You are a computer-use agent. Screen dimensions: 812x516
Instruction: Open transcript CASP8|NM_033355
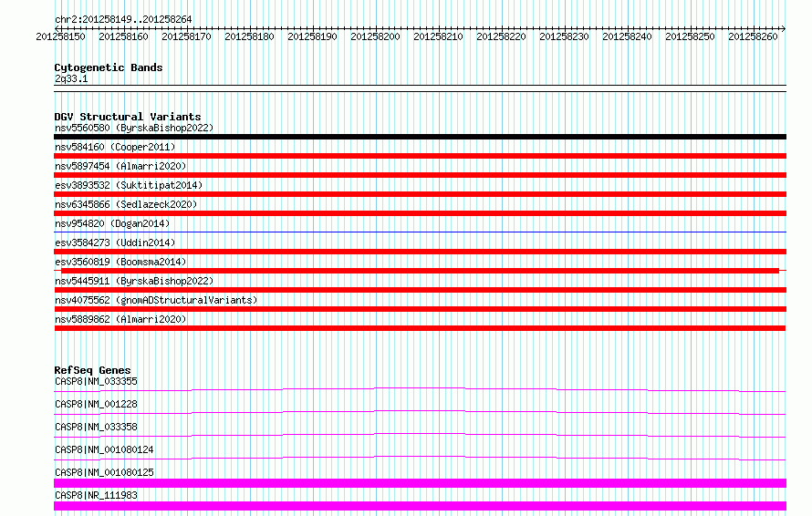[96, 381]
